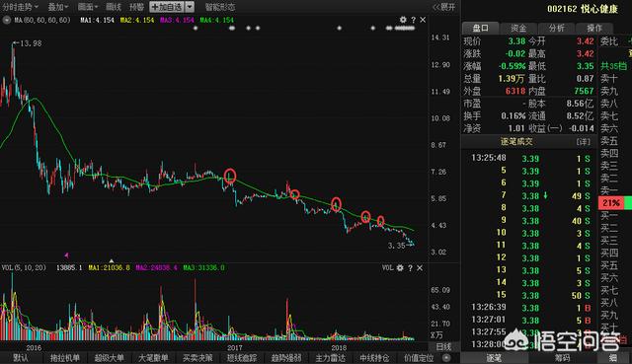Select the 主力雷达 bottom indicator tab
Viewport: 632px width, 364px height.
330,357
